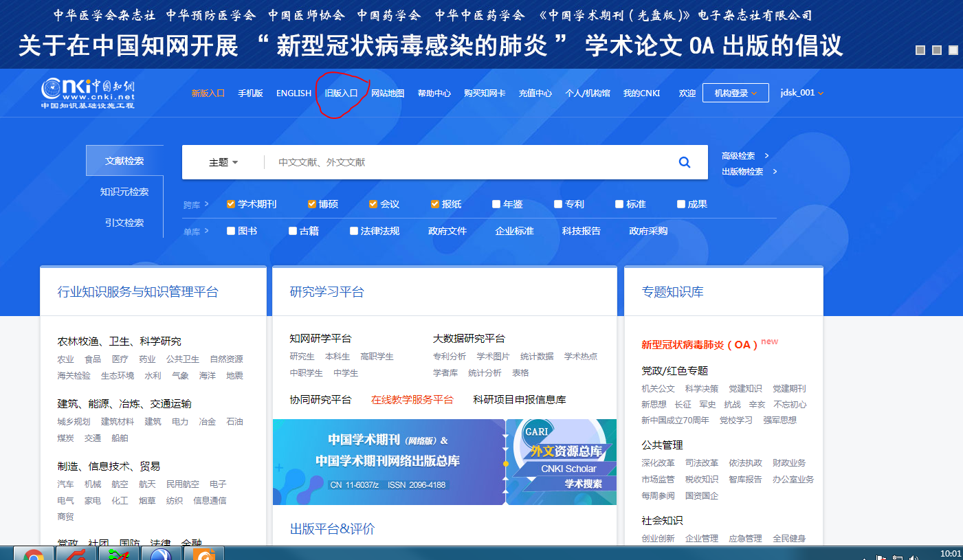Viewport: 963px width, 560px height.
Task: Expand the 跨库 arrow
Action: 207,204
